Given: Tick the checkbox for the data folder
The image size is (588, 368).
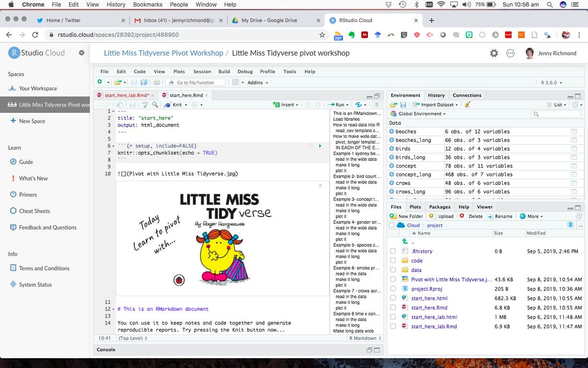Looking at the screenshot, I should coord(393,270).
